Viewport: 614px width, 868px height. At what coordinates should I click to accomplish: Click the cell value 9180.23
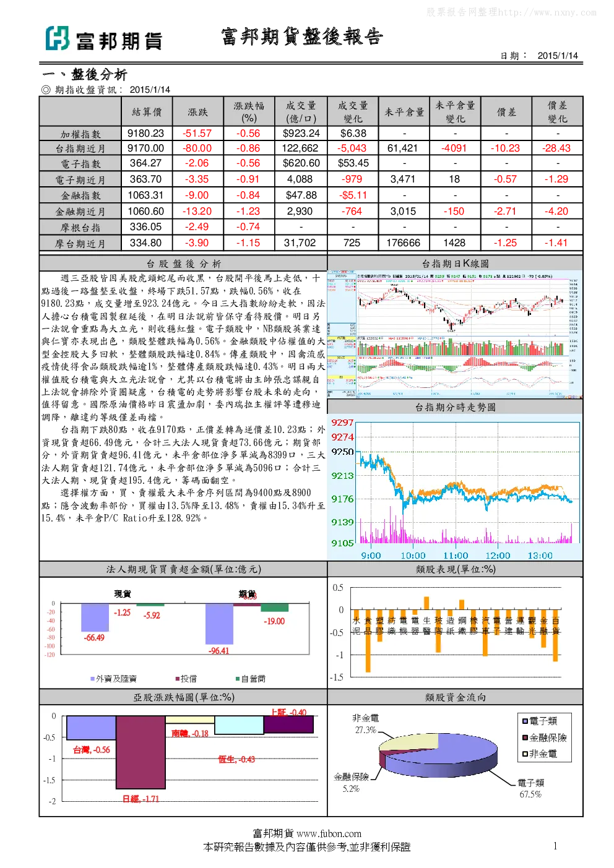tap(146, 133)
